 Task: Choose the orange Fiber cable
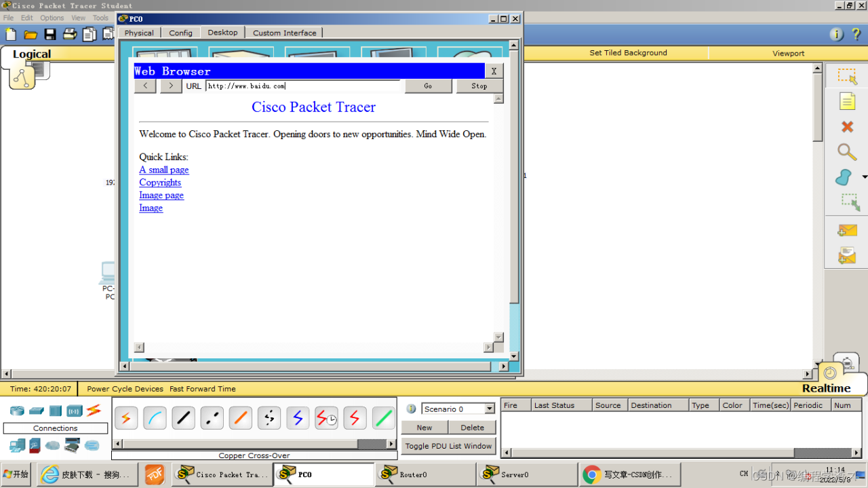coord(241,418)
